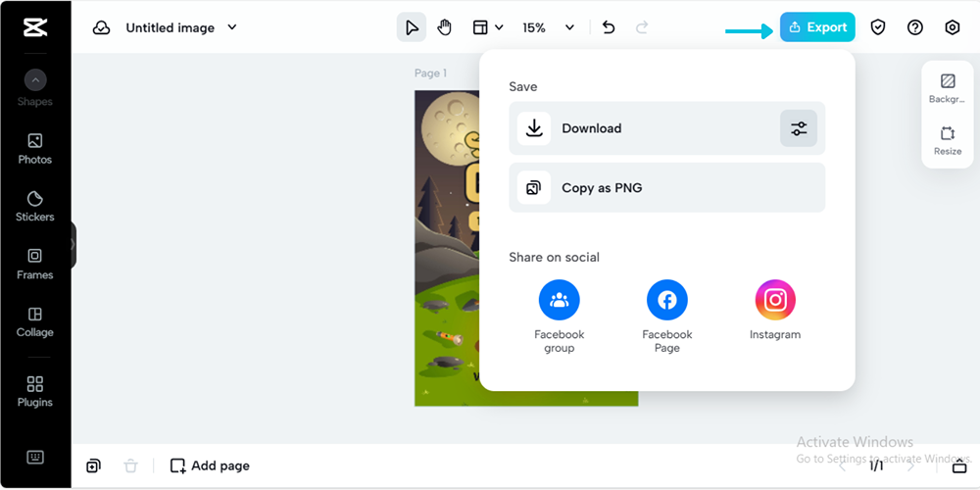Open the Plugins panel
This screenshot has width=980, height=490.
[x=35, y=392]
